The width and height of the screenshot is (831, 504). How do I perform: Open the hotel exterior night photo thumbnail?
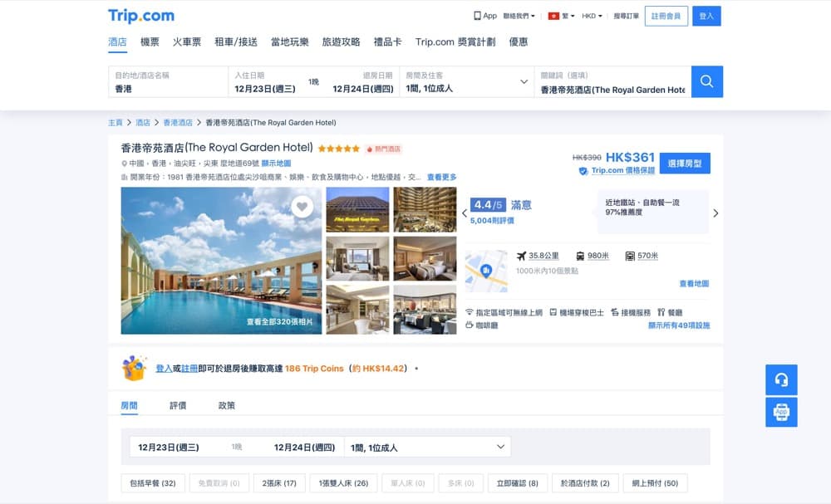pos(357,209)
